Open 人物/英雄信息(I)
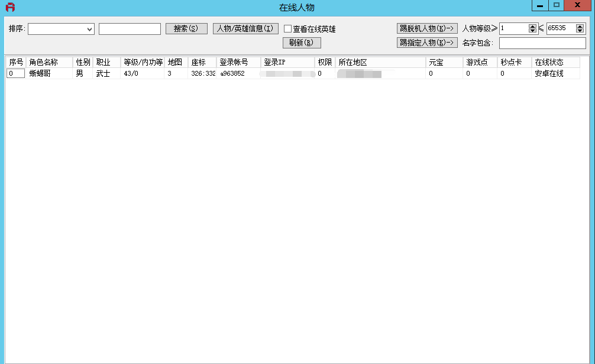 pos(245,28)
